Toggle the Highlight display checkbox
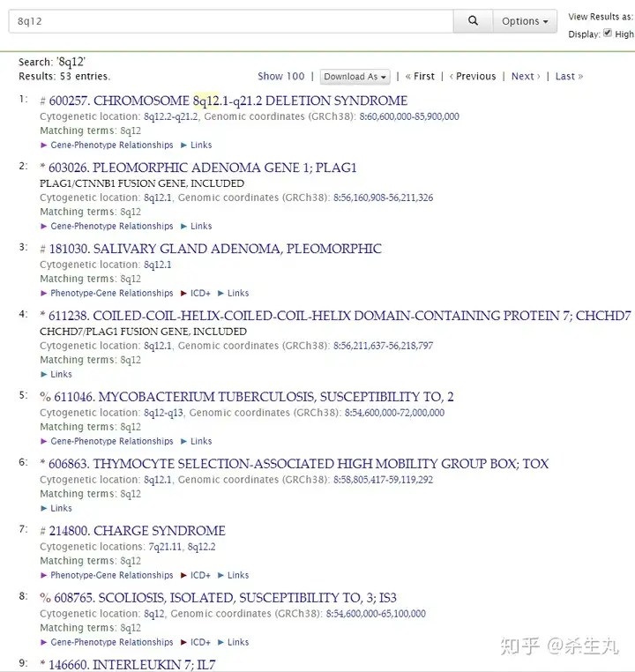The width and height of the screenshot is (635, 672). click(x=607, y=33)
